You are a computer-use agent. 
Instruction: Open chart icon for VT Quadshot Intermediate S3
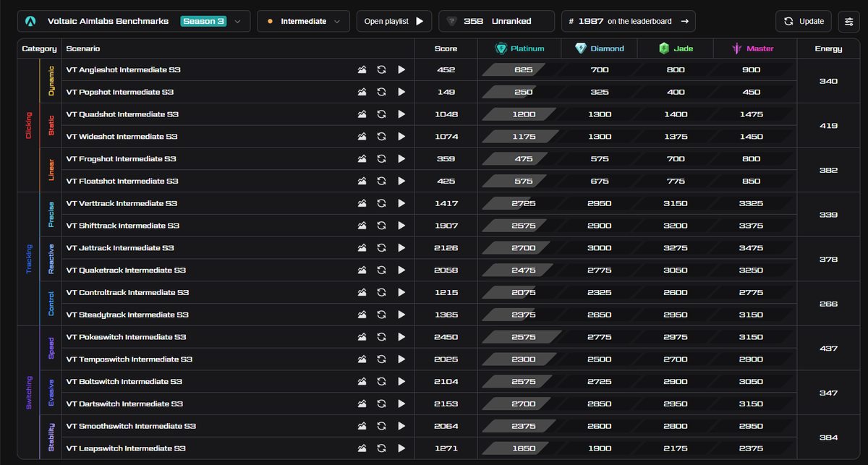362,114
